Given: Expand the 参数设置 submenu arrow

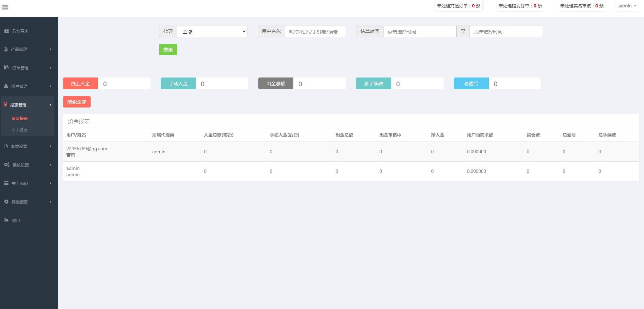Looking at the screenshot, I should tap(51, 146).
